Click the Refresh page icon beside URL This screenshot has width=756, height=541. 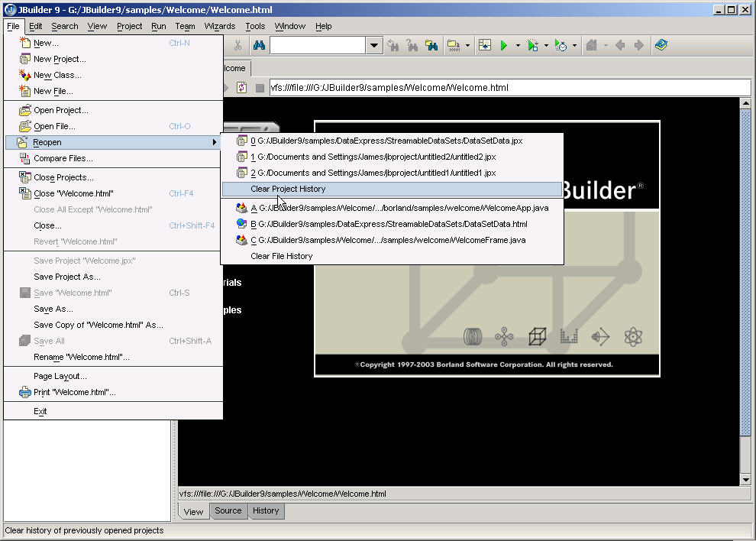click(242, 88)
